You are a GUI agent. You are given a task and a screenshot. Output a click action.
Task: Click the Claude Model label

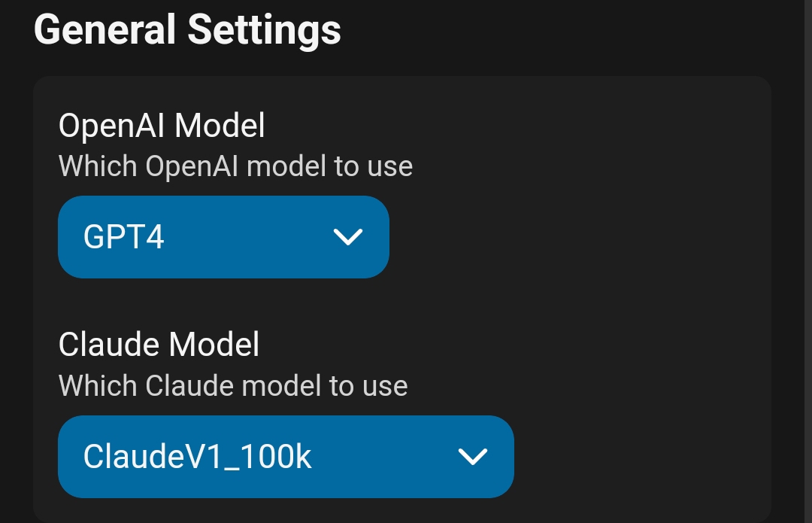click(159, 345)
